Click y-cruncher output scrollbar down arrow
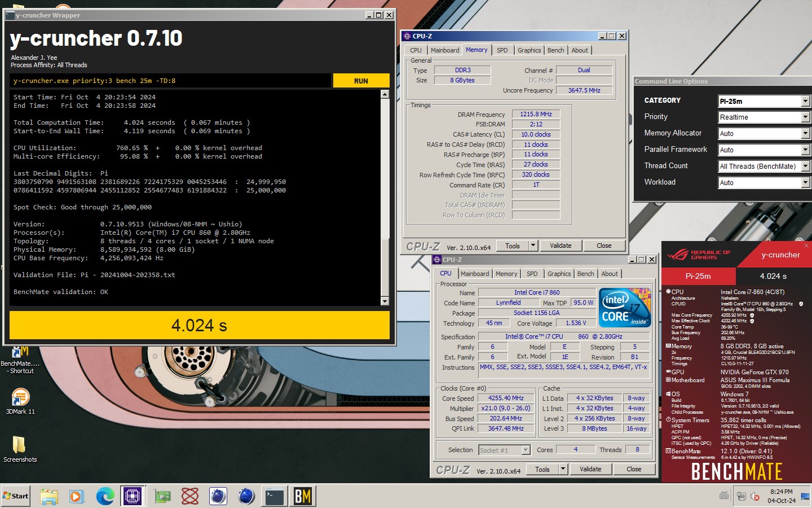The image size is (812, 508). pyautogui.click(x=385, y=301)
